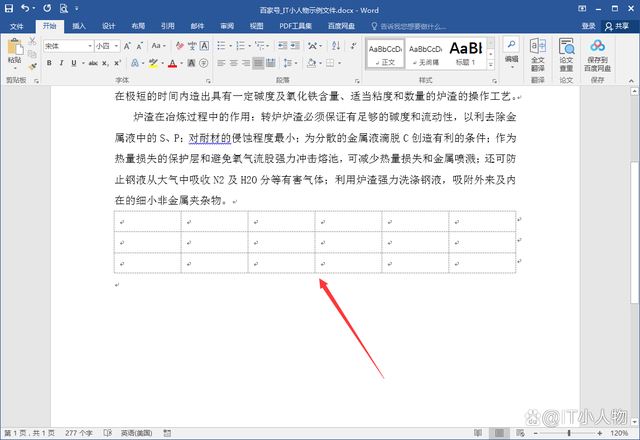The image size is (640, 440).
Task: Click the paragraph shading paint bucket
Action: coord(312,63)
